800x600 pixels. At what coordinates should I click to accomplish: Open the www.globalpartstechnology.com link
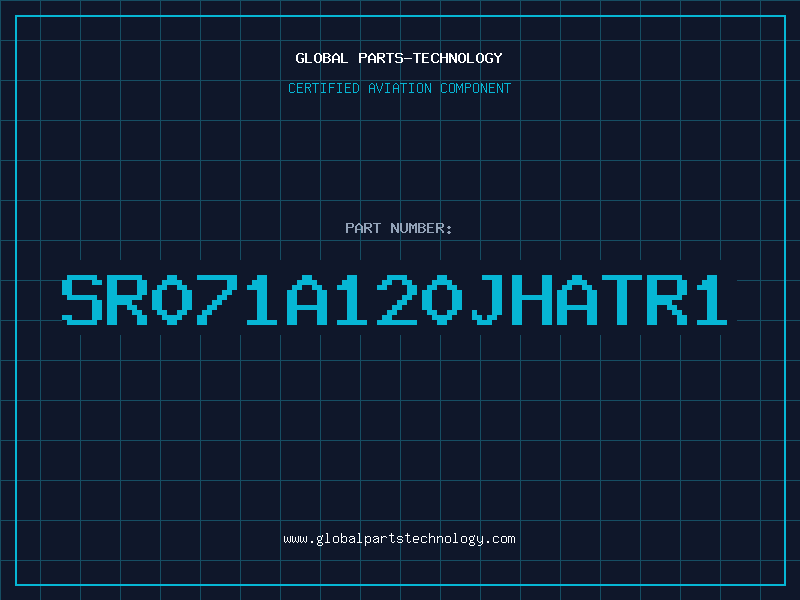coord(399,539)
